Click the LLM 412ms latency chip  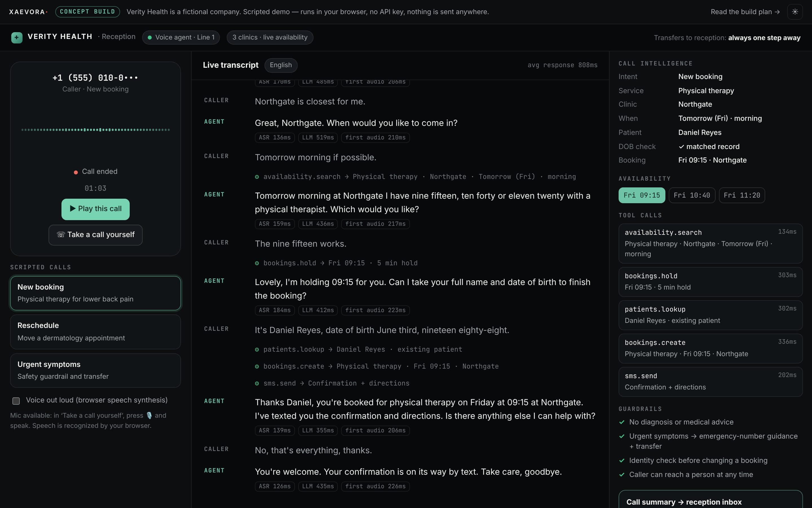click(318, 310)
